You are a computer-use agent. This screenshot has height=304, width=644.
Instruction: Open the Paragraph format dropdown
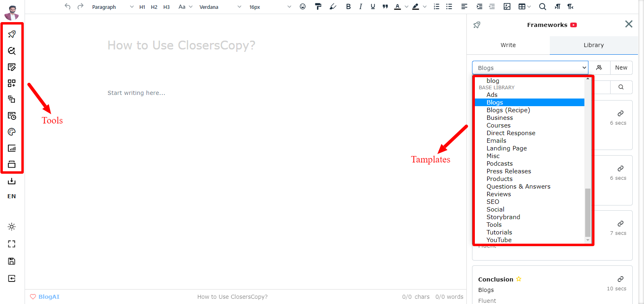coord(113,7)
